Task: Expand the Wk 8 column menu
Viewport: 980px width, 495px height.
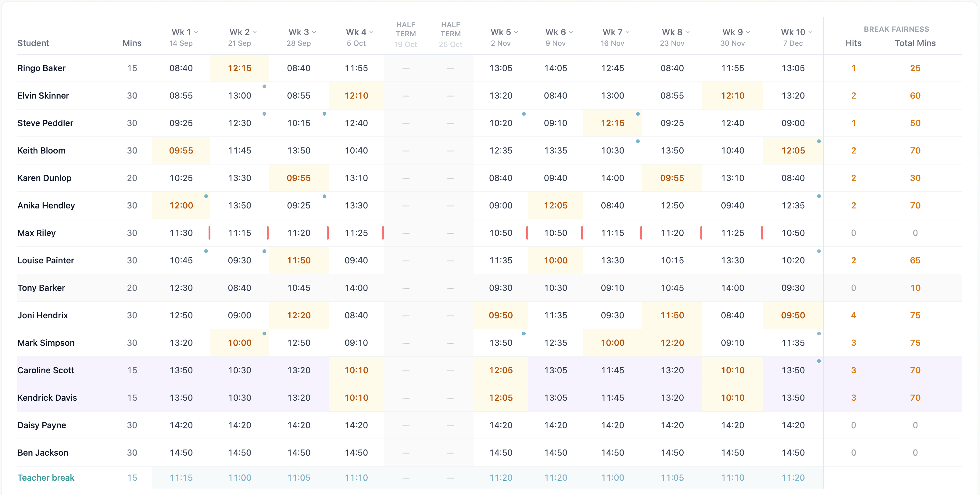Action: click(x=688, y=32)
